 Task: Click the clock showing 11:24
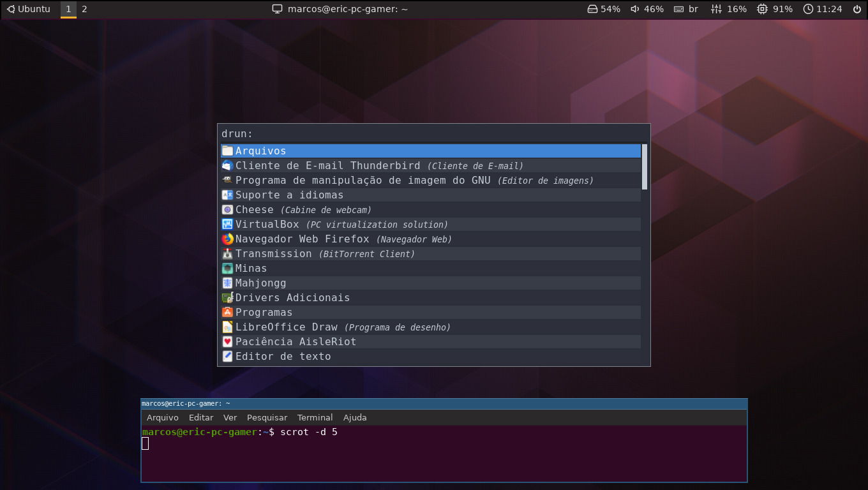(x=823, y=9)
